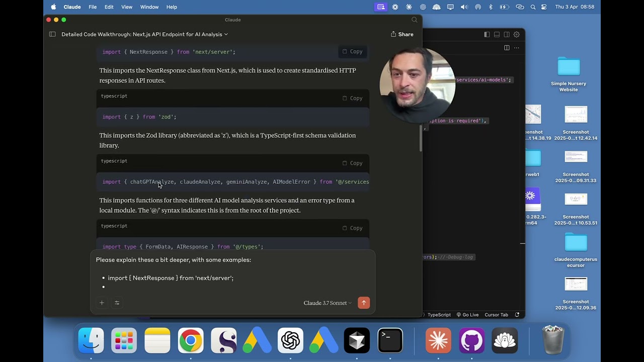Split the editor in Cursor window

(x=507, y=48)
